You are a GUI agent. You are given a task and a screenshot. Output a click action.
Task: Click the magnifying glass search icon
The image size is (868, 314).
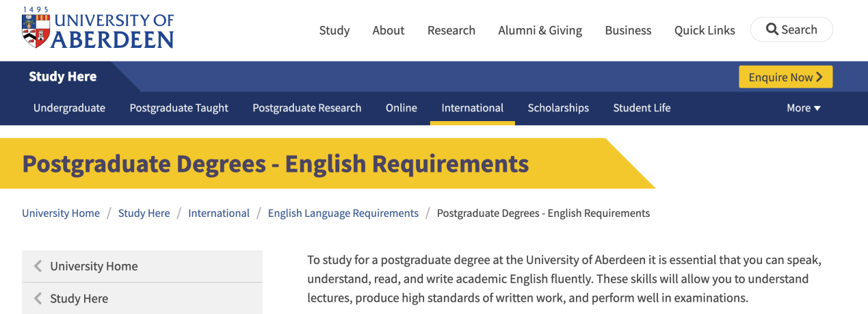point(772,29)
